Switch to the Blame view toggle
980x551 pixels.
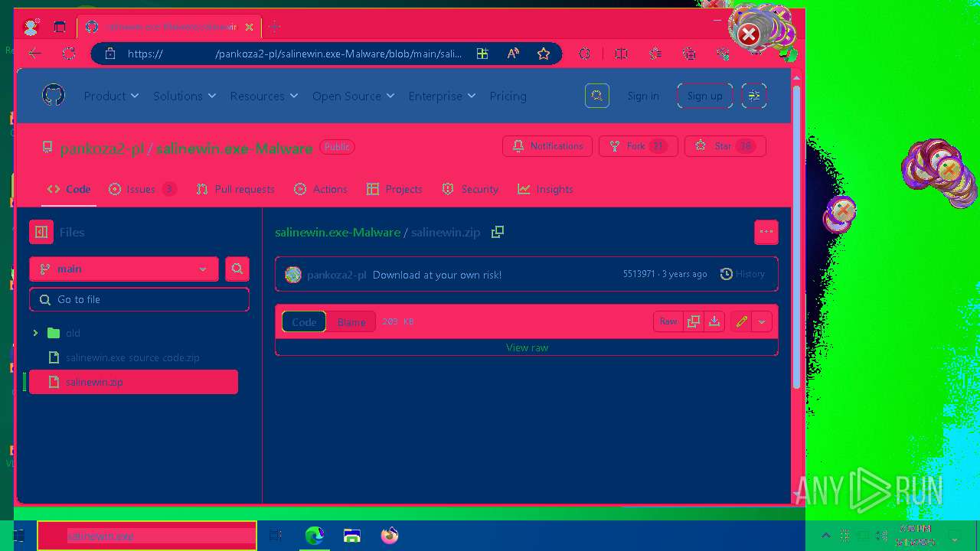(x=351, y=322)
